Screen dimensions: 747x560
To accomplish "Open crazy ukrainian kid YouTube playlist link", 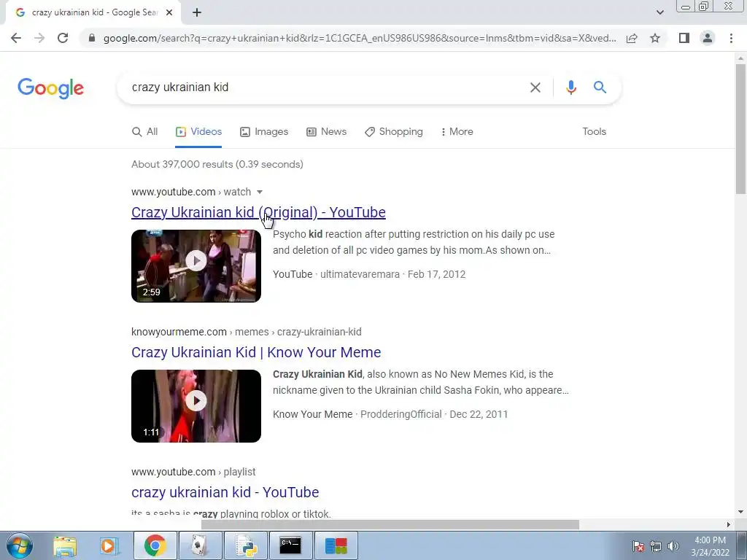I will tap(225, 492).
